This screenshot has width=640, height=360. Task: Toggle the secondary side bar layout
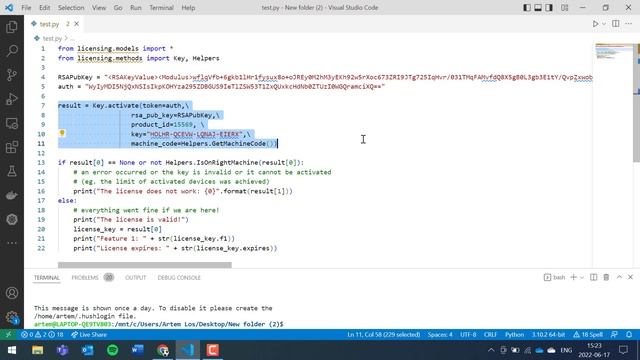(x=549, y=8)
